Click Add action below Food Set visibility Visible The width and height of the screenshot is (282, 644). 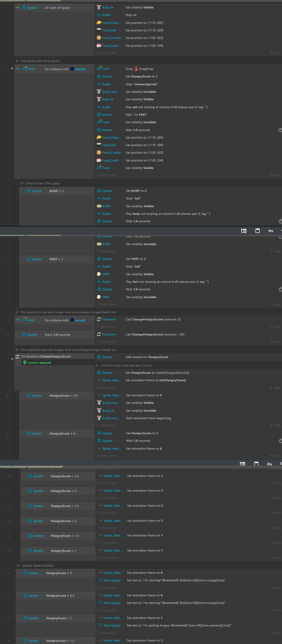pyautogui.click(x=106, y=175)
